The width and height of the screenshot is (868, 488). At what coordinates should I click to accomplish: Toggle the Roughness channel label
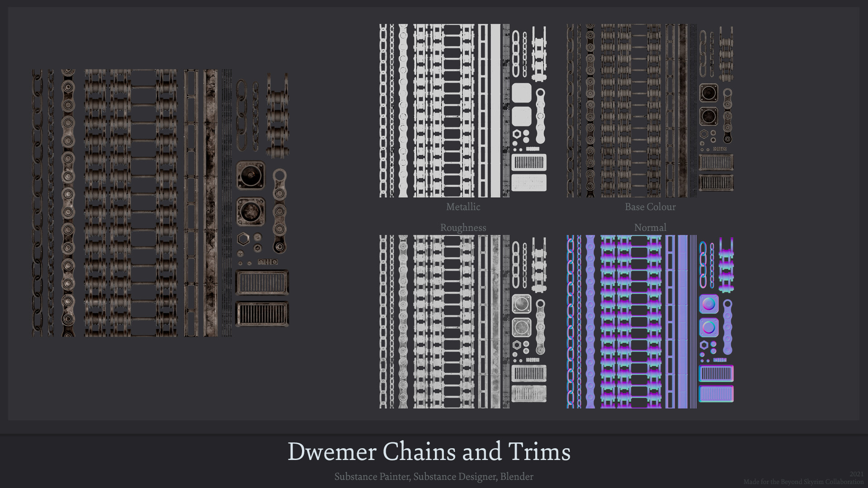tap(464, 228)
